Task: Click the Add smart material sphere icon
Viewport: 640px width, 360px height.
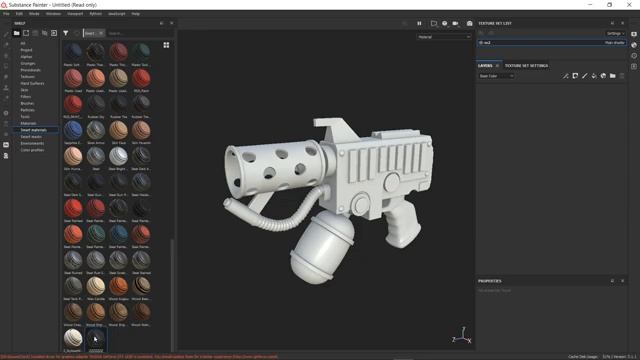Action: point(603,76)
